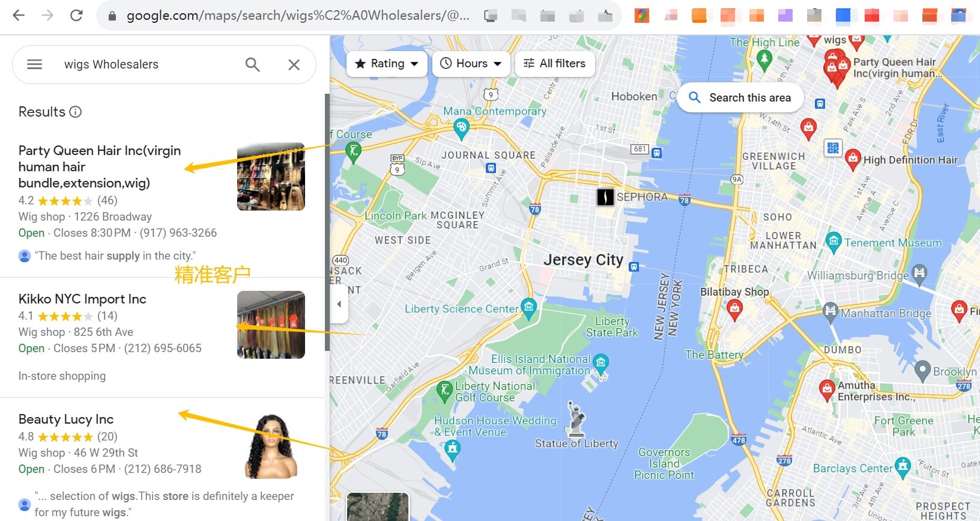
Task: Click Barclays Center marker
Action: [903, 466]
